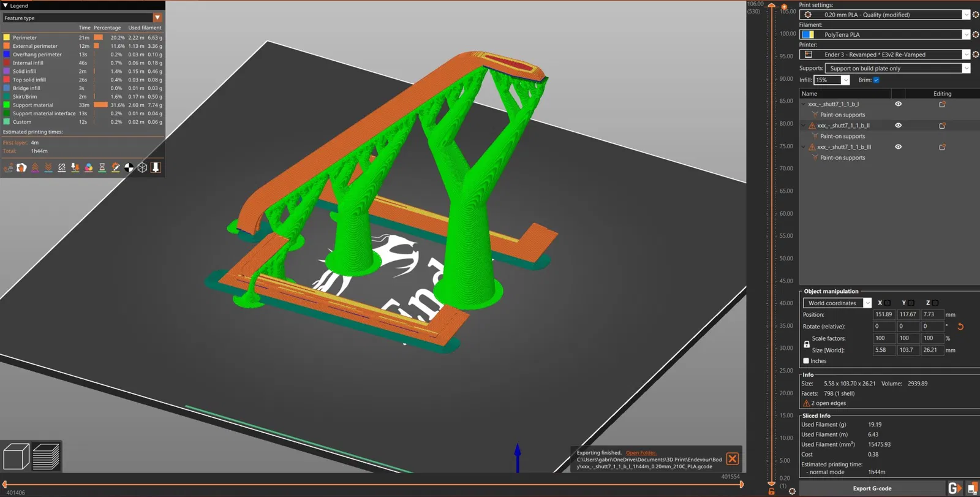
Task: Toggle tool marker nozzle icon
Action: pyautogui.click(x=156, y=168)
